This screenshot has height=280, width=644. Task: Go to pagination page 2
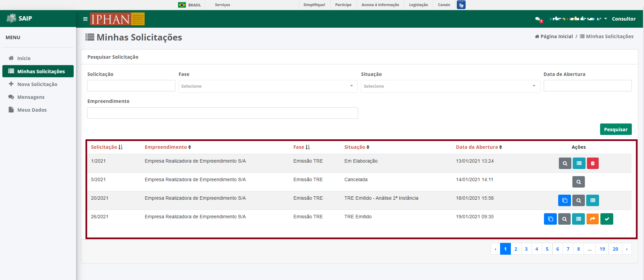click(516, 249)
